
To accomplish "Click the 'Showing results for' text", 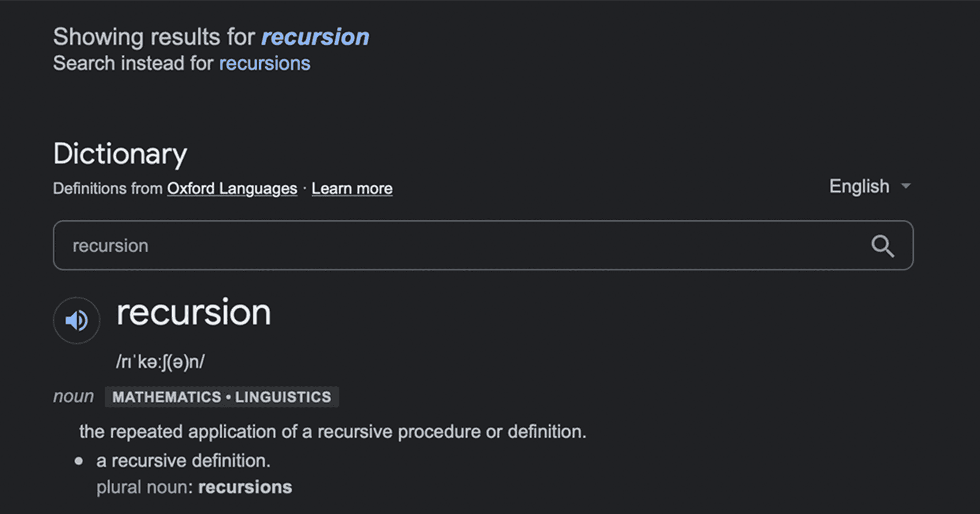I will (x=154, y=37).
